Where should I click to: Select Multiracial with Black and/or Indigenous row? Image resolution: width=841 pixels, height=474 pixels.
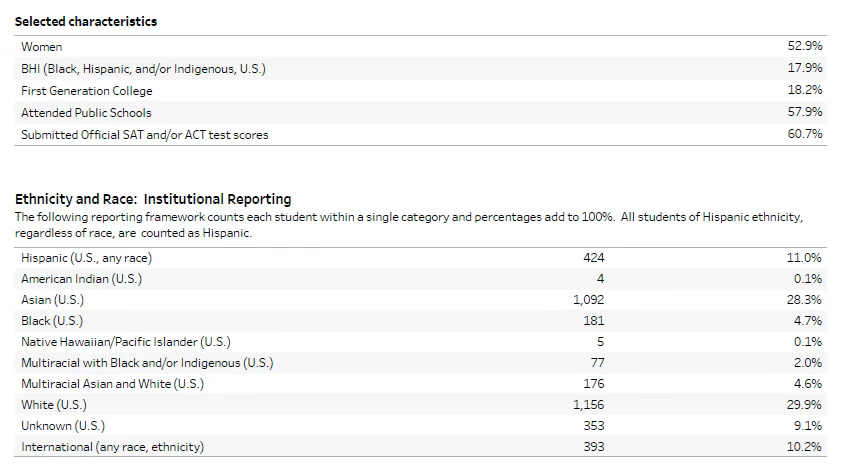(147, 363)
